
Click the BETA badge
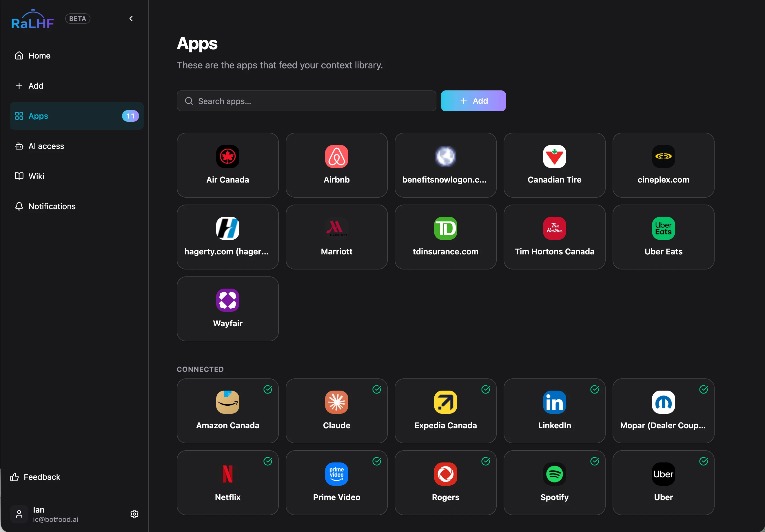(78, 19)
